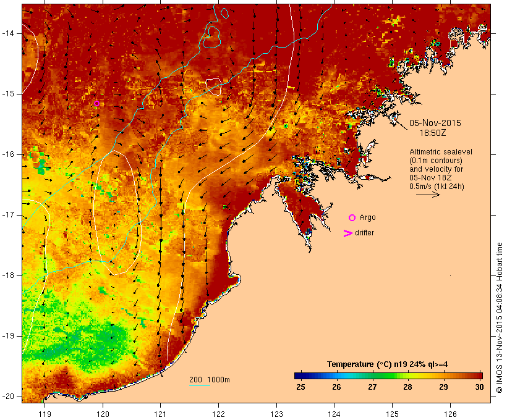
Task: Click the '200 1000m' depth contour label
Action: (210, 380)
